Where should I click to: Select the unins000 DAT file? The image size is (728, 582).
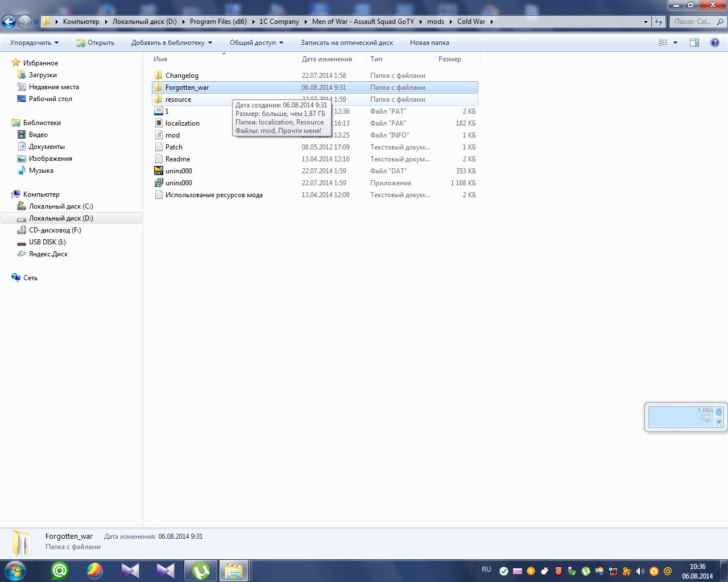point(316,171)
